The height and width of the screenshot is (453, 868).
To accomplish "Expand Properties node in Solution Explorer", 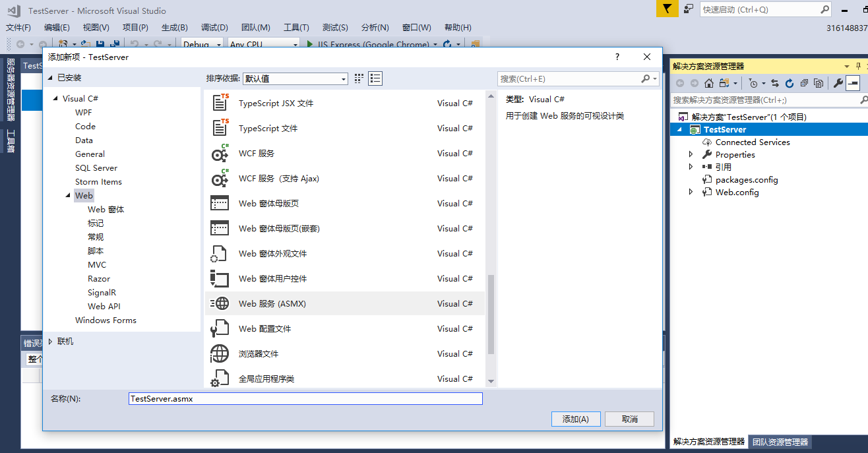I will [691, 154].
